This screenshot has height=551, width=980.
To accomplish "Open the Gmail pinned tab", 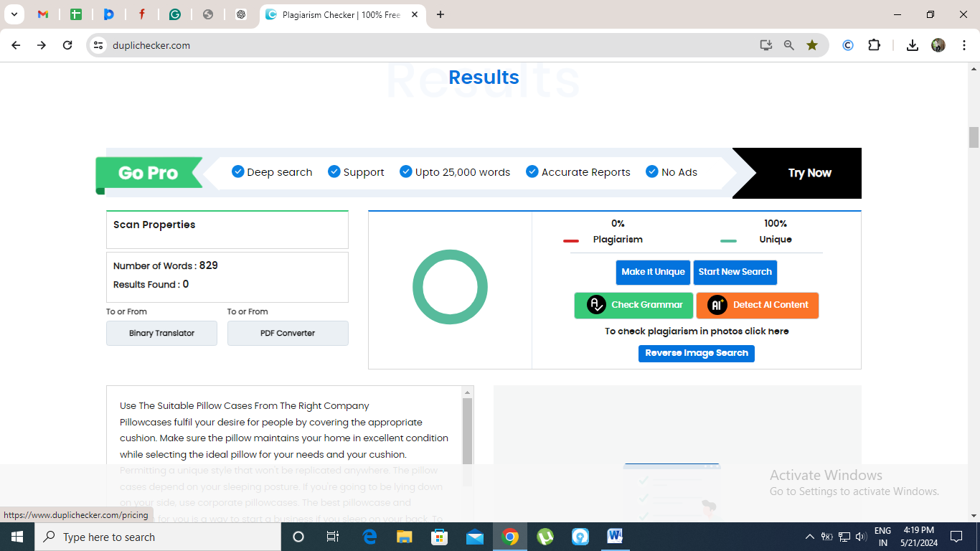I will (43, 14).
